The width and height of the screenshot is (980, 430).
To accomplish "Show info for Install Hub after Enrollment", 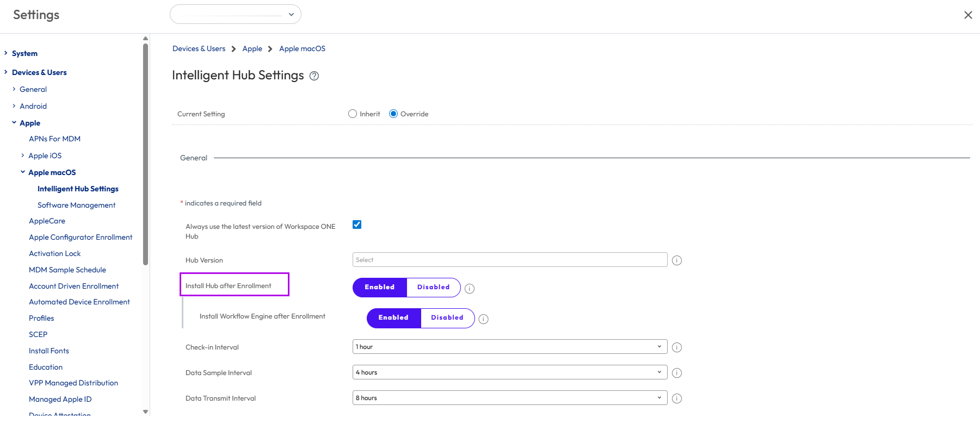I will pyautogui.click(x=470, y=289).
